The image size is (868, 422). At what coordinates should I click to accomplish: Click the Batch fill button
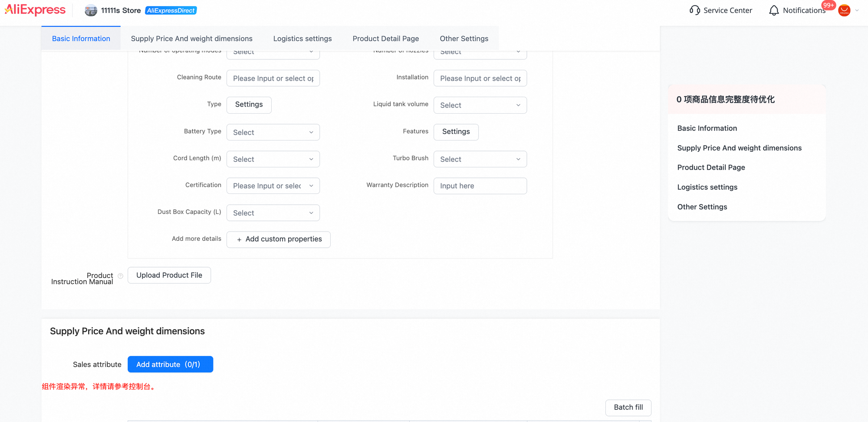click(628, 408)
